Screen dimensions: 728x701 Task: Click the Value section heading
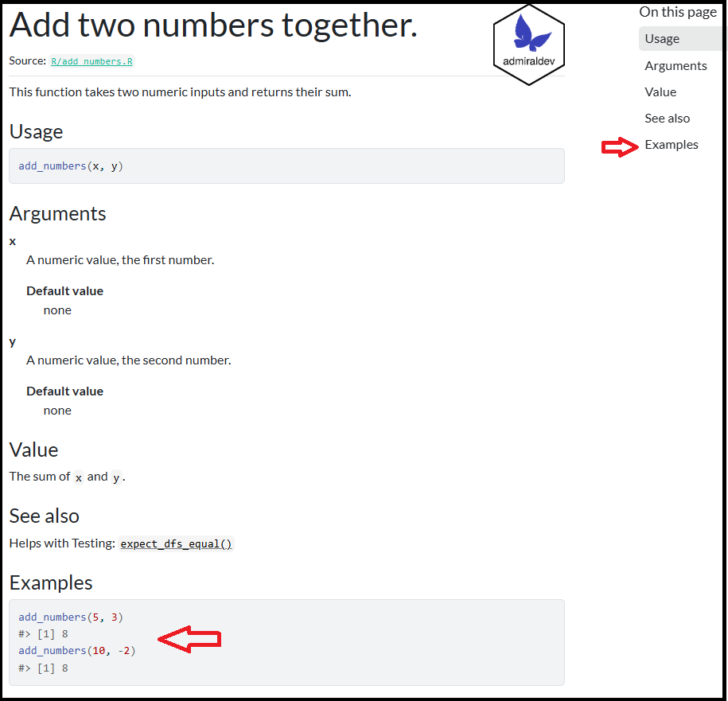point(33,450)
